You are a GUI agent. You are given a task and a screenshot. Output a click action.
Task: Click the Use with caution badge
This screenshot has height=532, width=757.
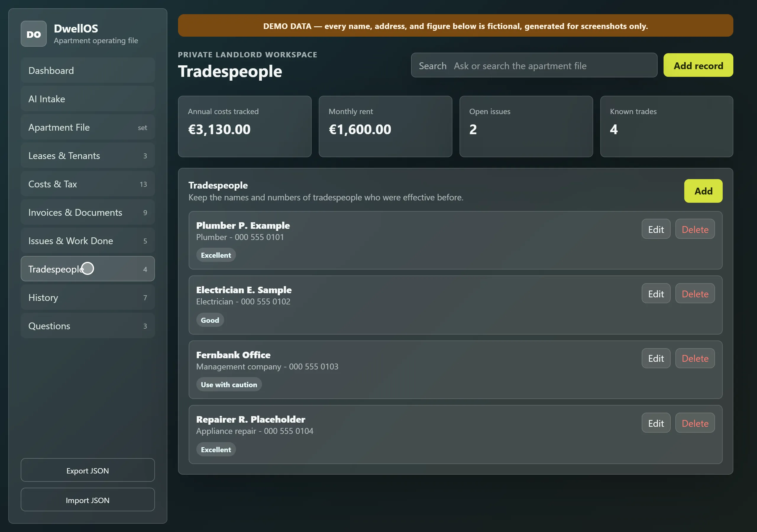[229, 385]
